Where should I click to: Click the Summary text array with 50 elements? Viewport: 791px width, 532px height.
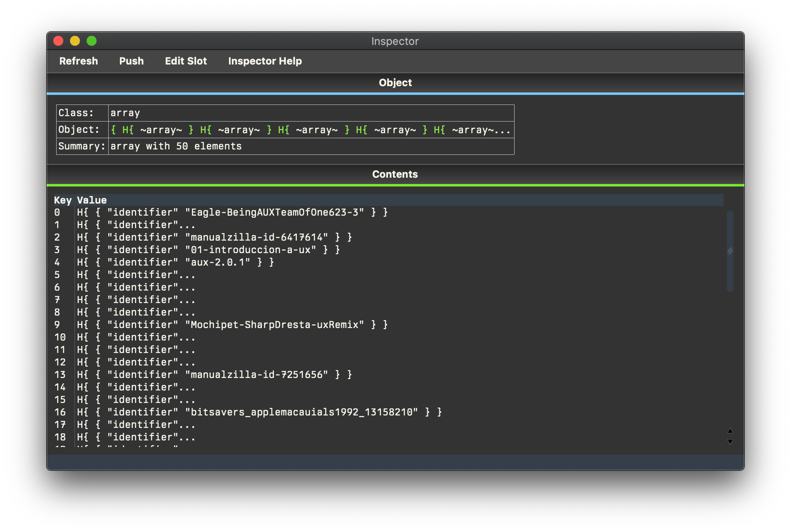click(176, 147)
